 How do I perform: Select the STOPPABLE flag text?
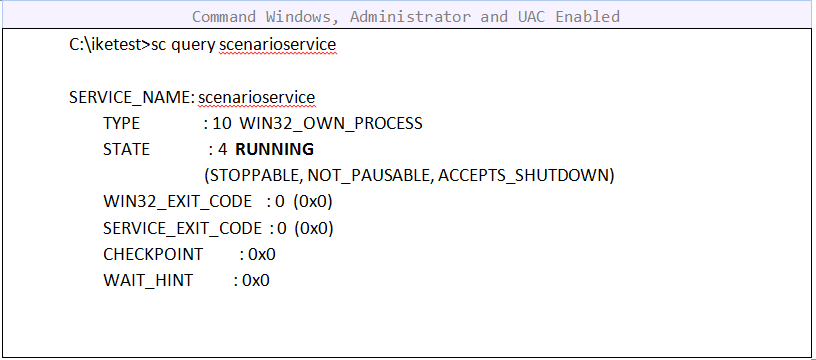253,176
